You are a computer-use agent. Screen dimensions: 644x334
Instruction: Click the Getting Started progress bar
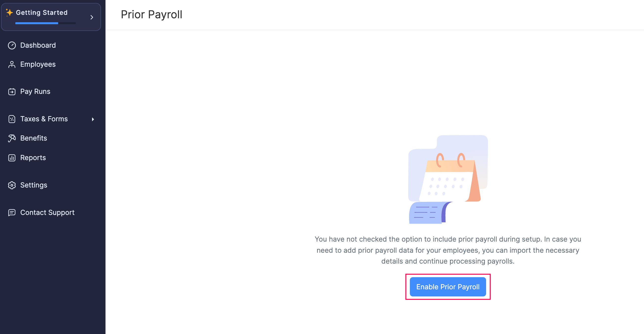[45, 23]
